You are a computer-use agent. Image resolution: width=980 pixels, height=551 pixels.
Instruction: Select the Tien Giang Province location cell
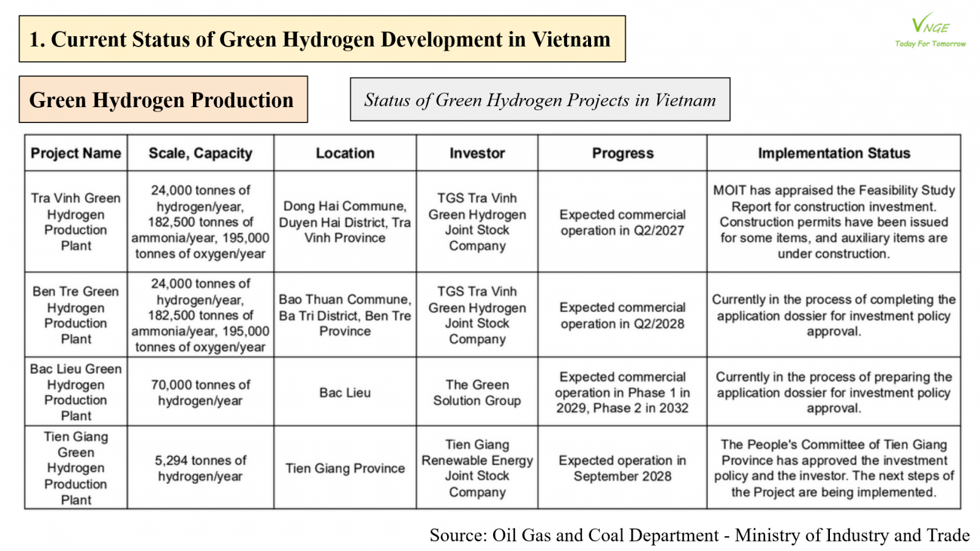click(345, 468)
